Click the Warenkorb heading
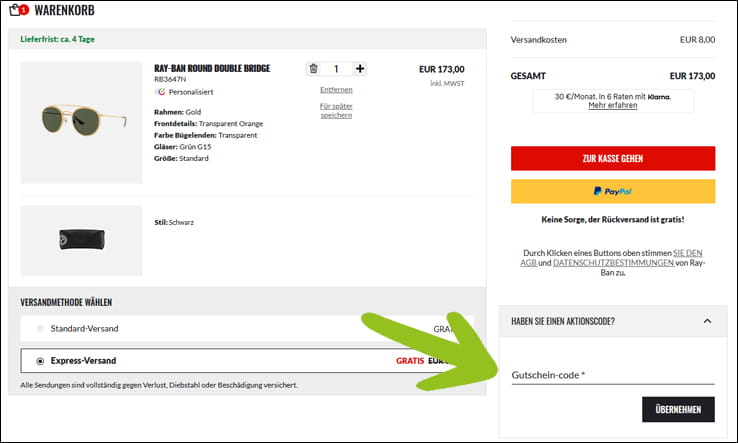Screen dimensions: 738x443 (x=64, y=10)
